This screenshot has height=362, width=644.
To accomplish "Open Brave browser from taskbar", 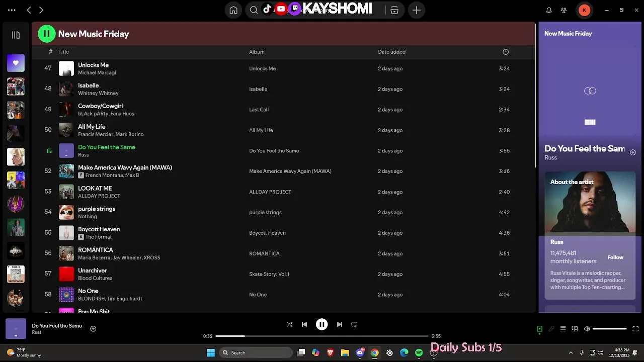I will [331, 353].
